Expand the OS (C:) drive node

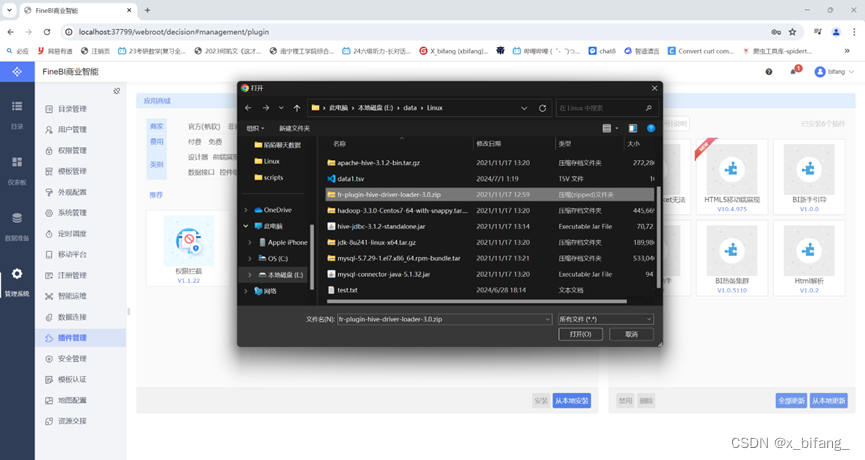(250, 258)
